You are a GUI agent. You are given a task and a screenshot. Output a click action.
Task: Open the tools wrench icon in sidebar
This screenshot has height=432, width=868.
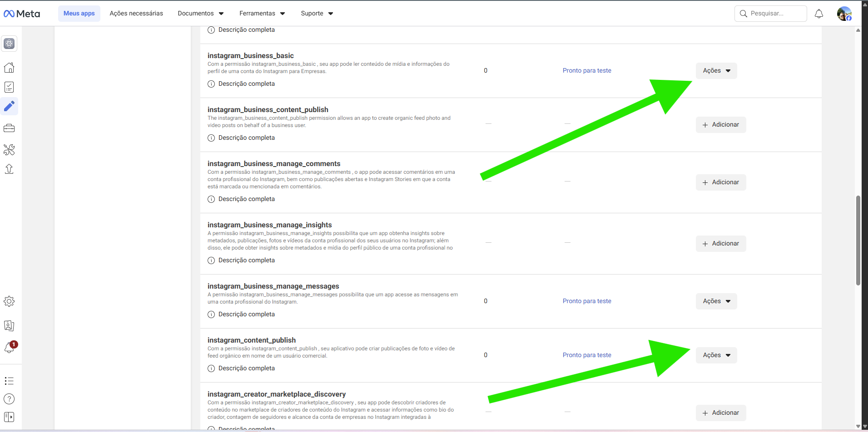click(9, 150)
